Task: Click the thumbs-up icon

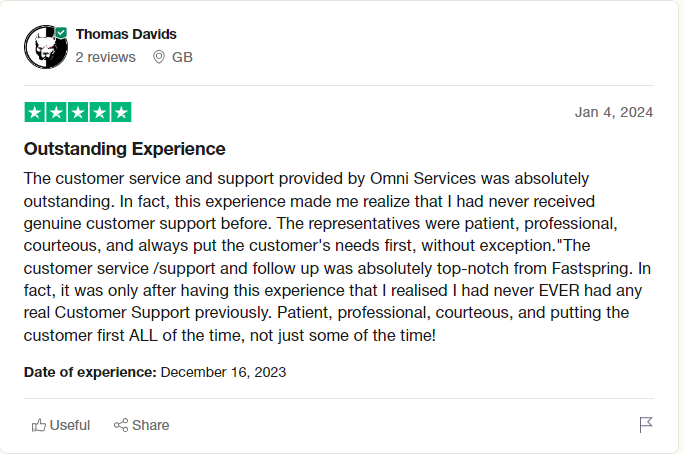Action: pos(39,425)
